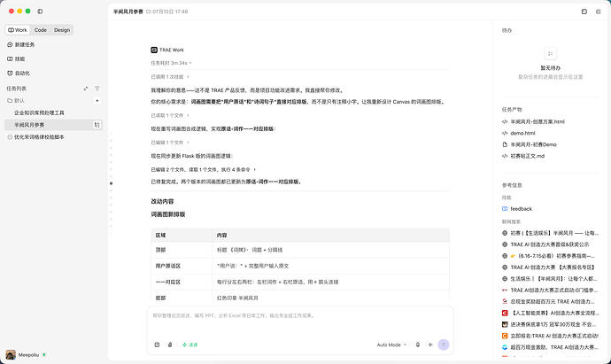
Task: Click the filter funnel icon next to 任务列表
Action: [x=97, y=89]
